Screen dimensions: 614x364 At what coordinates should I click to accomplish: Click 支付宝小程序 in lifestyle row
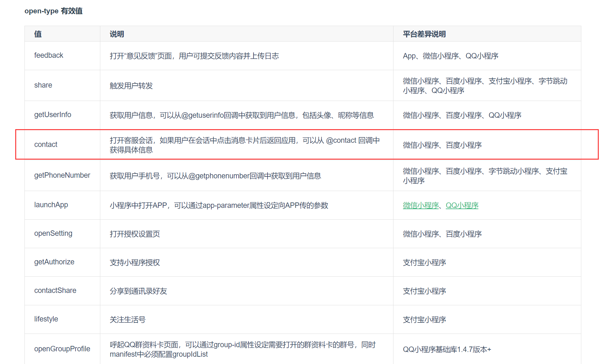point(425,320)
